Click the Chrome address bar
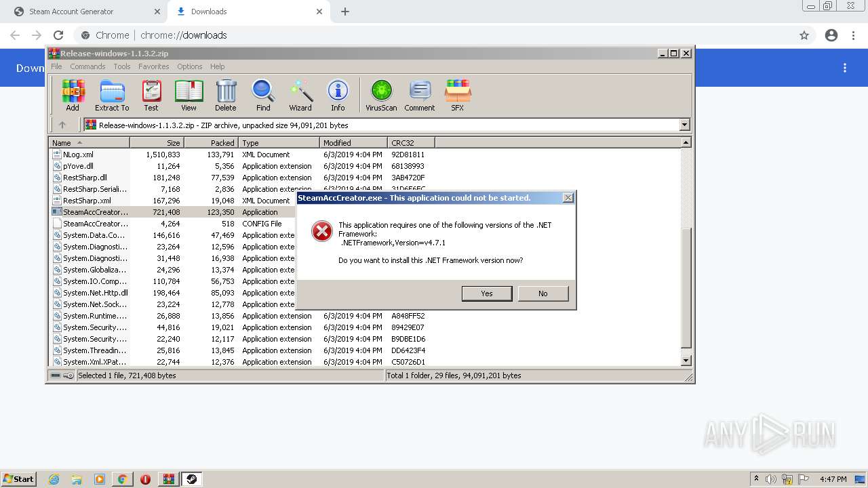This screenshot has height=488, width=868. coord(434,35)
